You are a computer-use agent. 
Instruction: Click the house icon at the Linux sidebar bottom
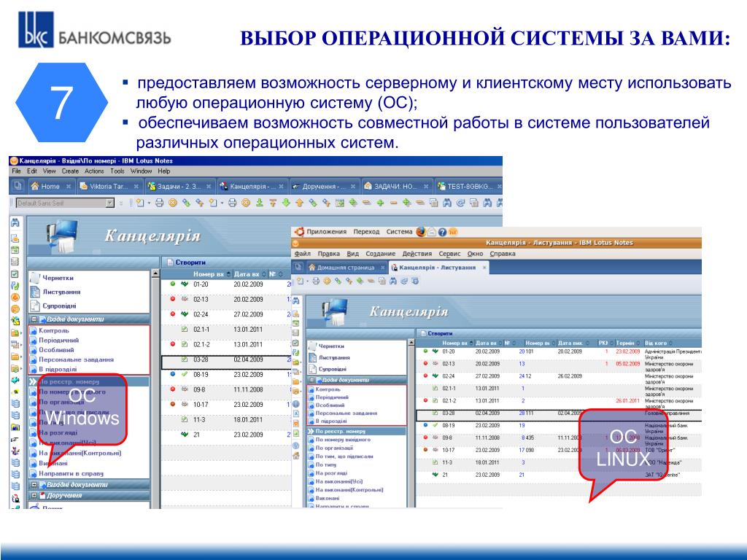coord(296,456)
